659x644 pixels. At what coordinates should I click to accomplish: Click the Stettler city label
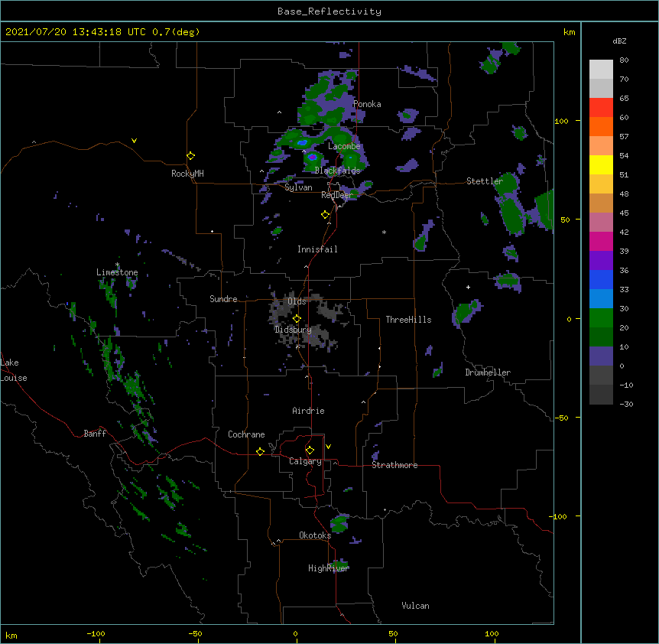[x=485, y=181]
